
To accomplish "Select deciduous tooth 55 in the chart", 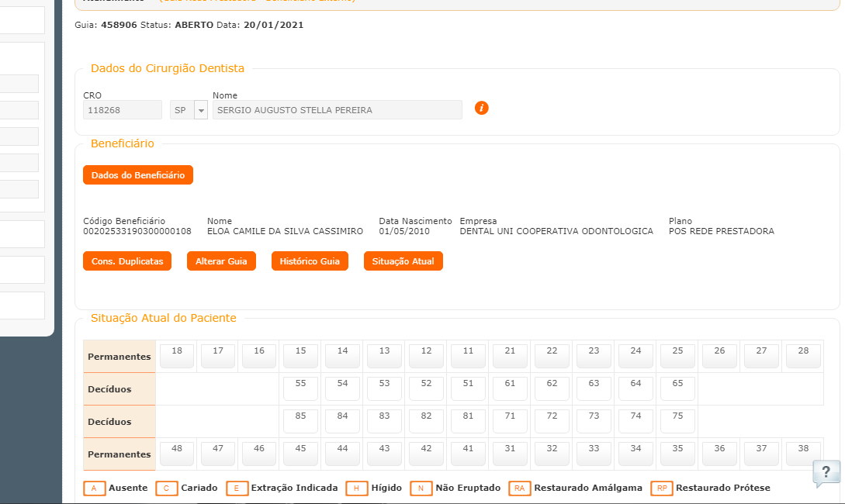I will point(300,388).
